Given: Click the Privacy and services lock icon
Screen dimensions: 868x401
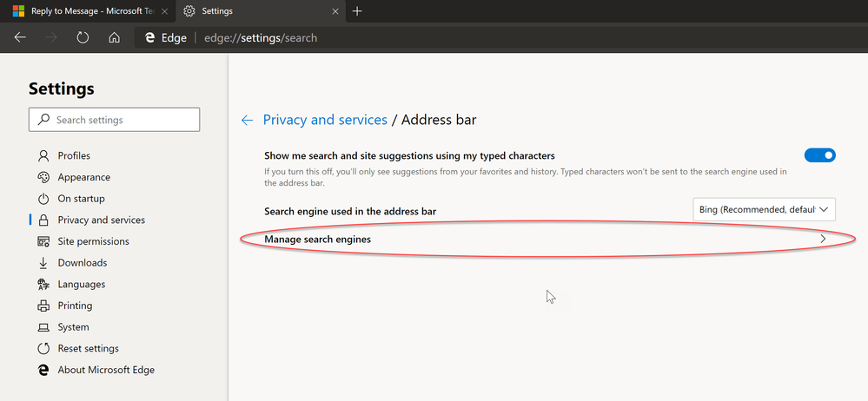Looking at the screenshot, I should click(43, 220).
